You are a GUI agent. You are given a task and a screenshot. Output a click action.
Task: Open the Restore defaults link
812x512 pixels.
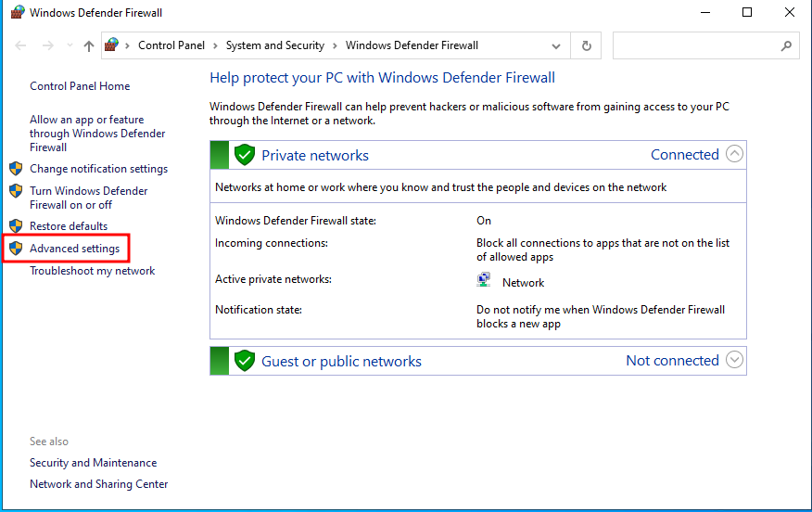click(x=69, y=226)
